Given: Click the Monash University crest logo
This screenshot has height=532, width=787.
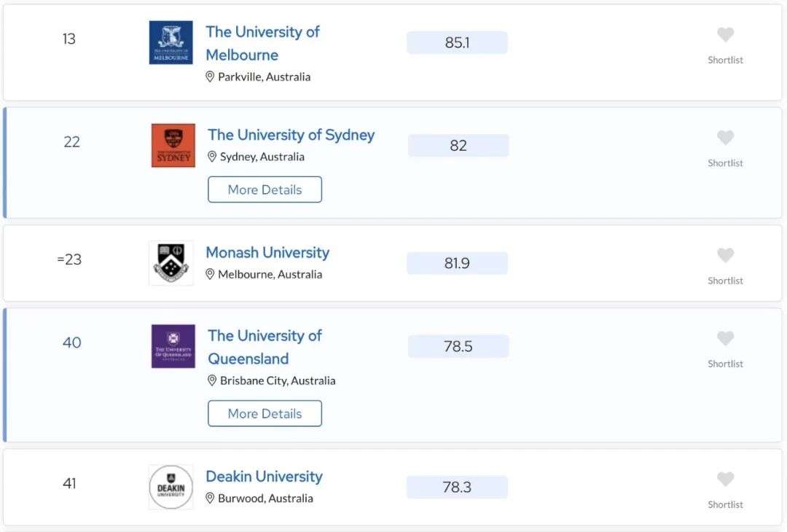Looking at the screenshot, I should click(x=171, y=263).
